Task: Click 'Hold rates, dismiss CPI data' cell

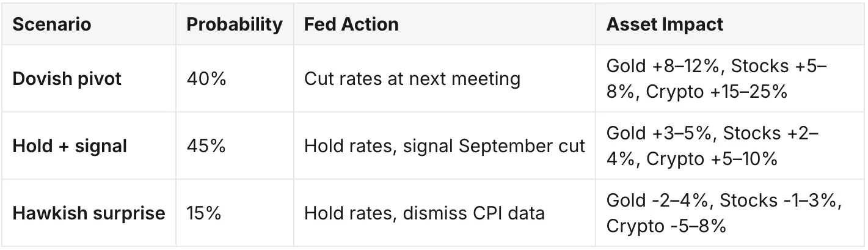Action: coord(445,213)
